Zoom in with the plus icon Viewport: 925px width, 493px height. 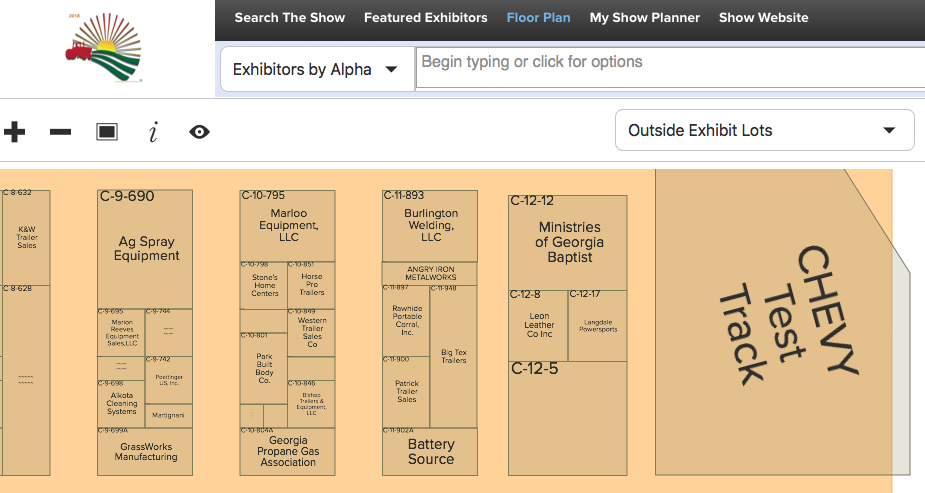14,132
